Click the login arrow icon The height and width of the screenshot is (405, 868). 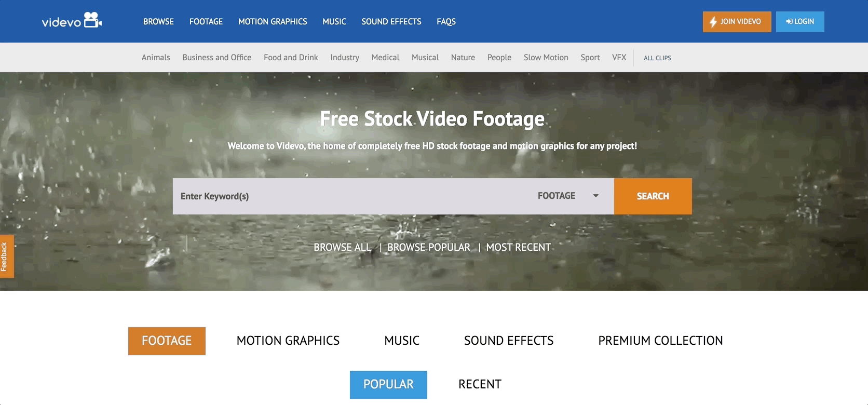click(x=789, y=21)
